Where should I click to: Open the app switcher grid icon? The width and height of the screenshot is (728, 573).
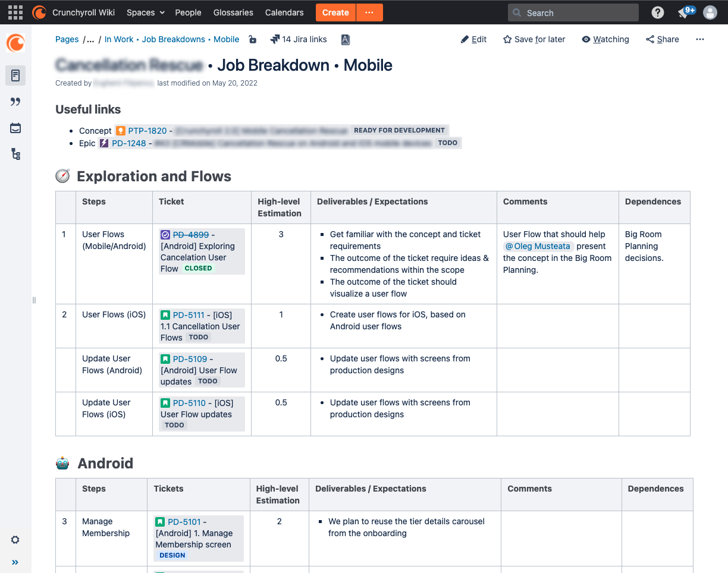[15, 12]
